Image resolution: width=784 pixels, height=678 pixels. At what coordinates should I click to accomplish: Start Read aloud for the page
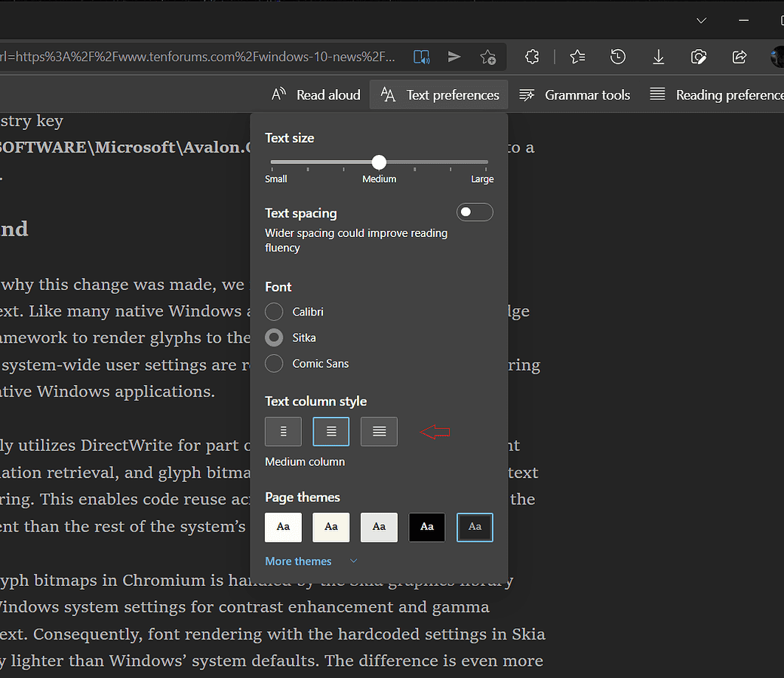tap(315, 94)
